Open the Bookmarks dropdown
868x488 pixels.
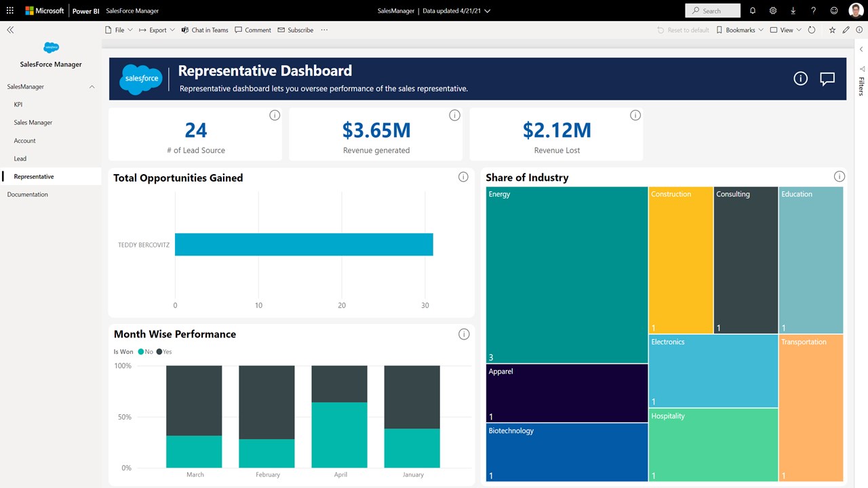coord(740,30)
